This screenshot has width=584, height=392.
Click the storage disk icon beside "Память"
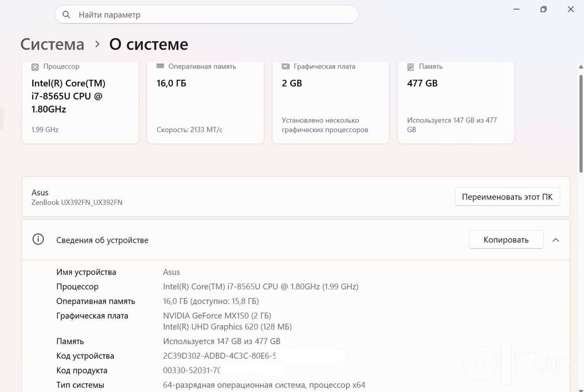[411, 67]
